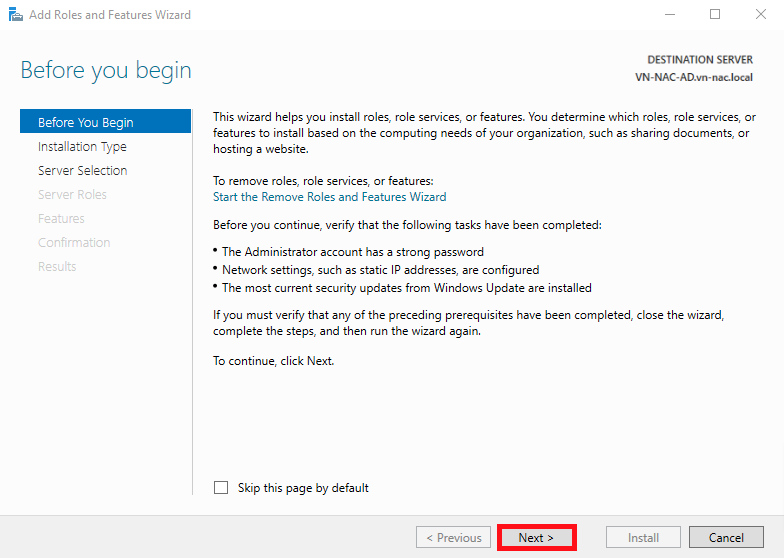This screenshot has width=784, height=558.
Task: Cancel the wizard
Action: pyautogui.click(x=726, y=537)
